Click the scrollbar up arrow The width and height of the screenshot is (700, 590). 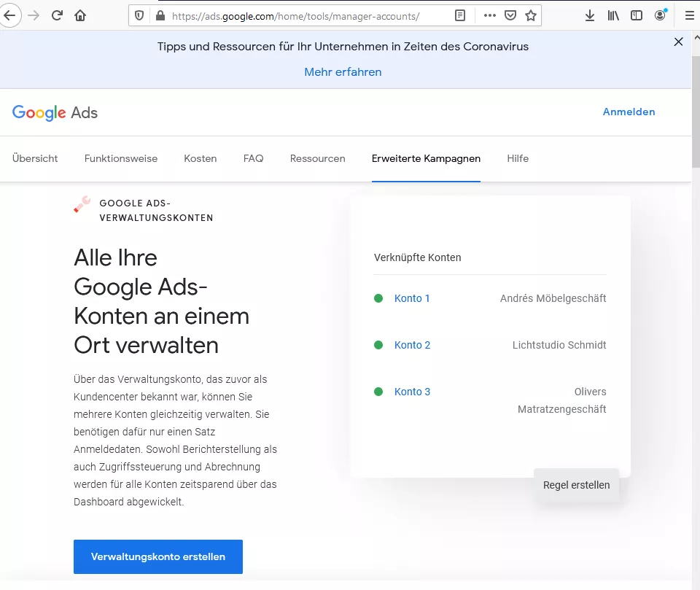pos(696,38)
